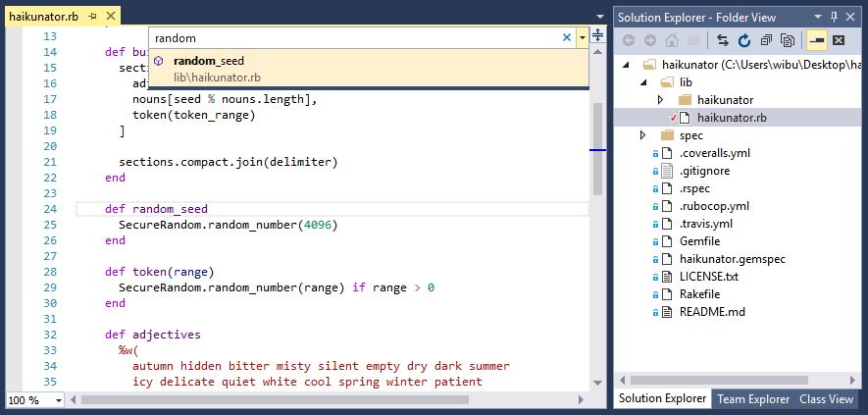Click 'sections.compact.join(delimiter)' on line 21
Viewport: 868px width, 415px height.
tap(229, 162)
